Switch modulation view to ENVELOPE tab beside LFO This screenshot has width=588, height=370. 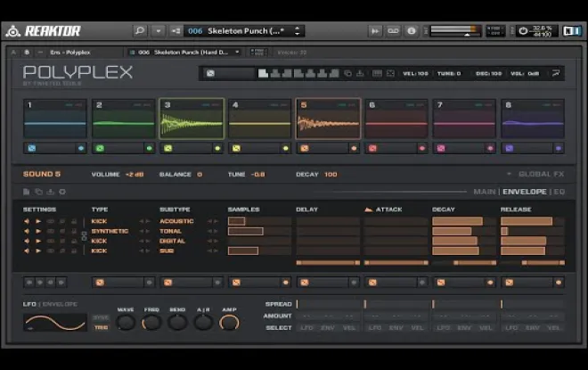coord(60,304)
